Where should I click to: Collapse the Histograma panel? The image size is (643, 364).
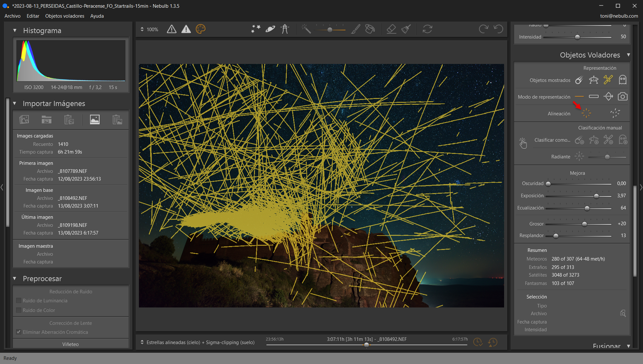pos(15,31)
